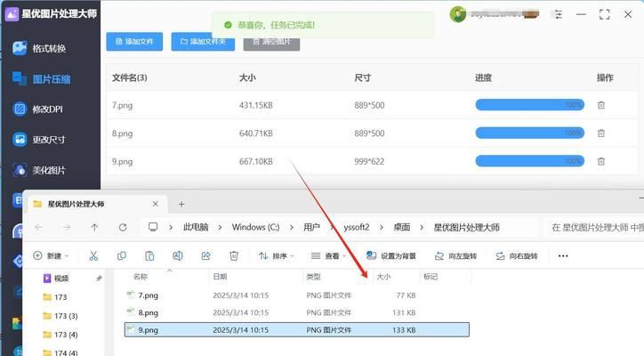The width and height of the screenshot is (644, 356).
Task: Click the progress bar for 8.png
Action: 530,133
